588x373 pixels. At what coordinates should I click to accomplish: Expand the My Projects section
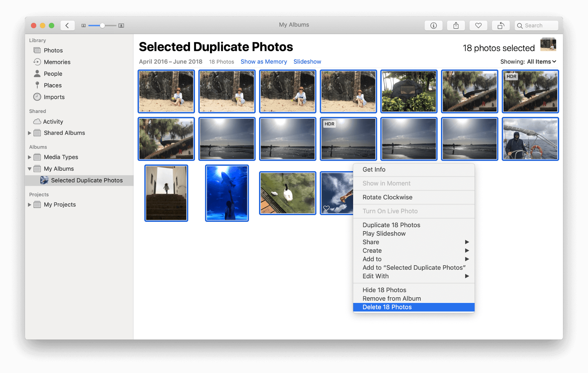click(x=30, y=204)
